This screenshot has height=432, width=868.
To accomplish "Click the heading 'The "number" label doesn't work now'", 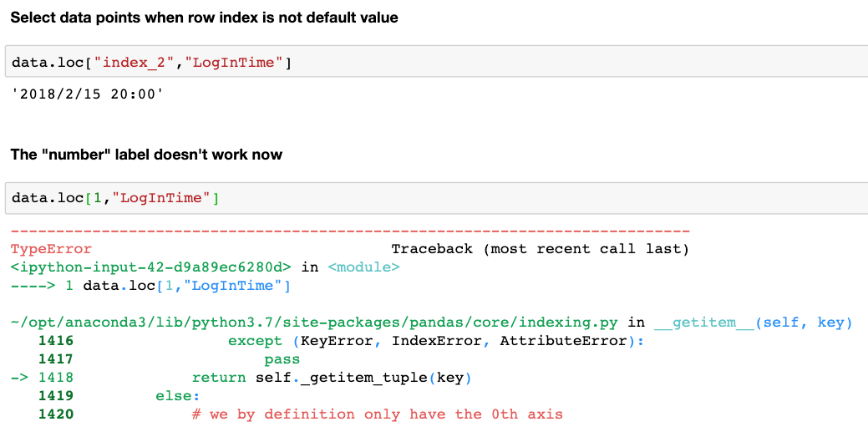I will pyautogui.click(x=146, y=155).
